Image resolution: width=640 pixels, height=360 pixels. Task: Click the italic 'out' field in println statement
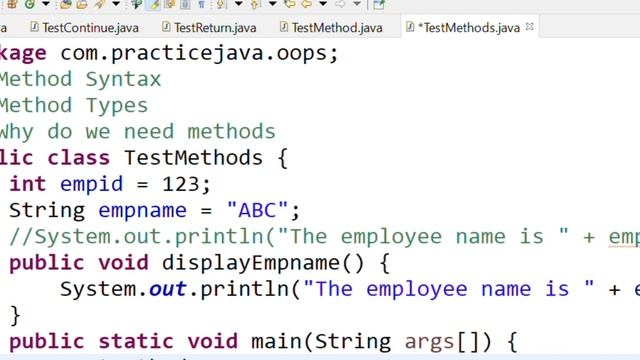coord(168,289)
